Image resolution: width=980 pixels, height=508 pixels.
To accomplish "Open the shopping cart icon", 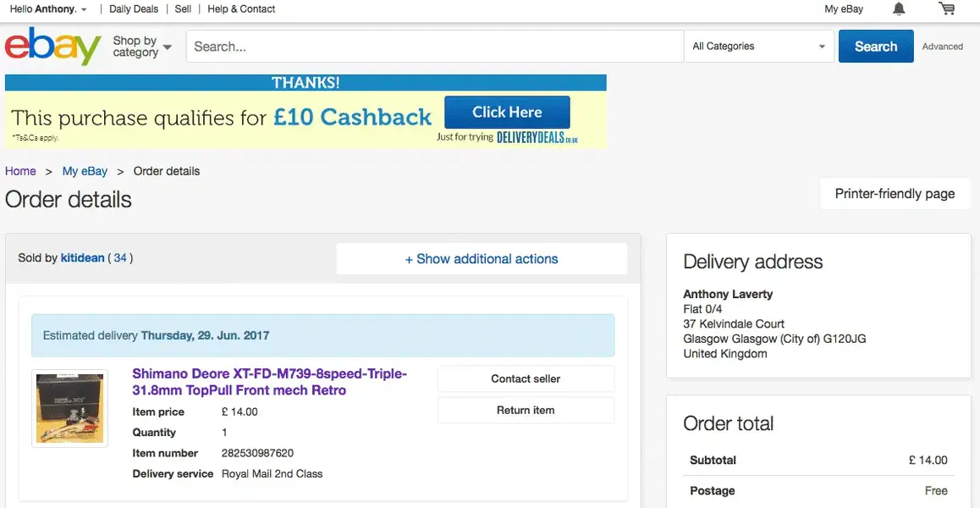I will [x=947, y=9].
